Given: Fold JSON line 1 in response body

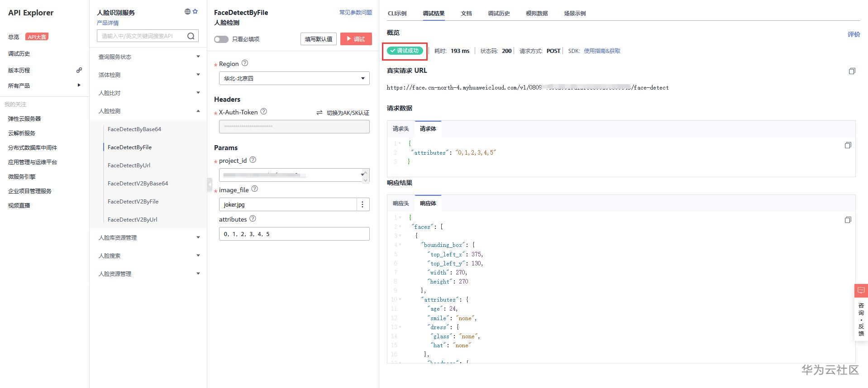Looking at the screenshot, I should click(400, 218).
